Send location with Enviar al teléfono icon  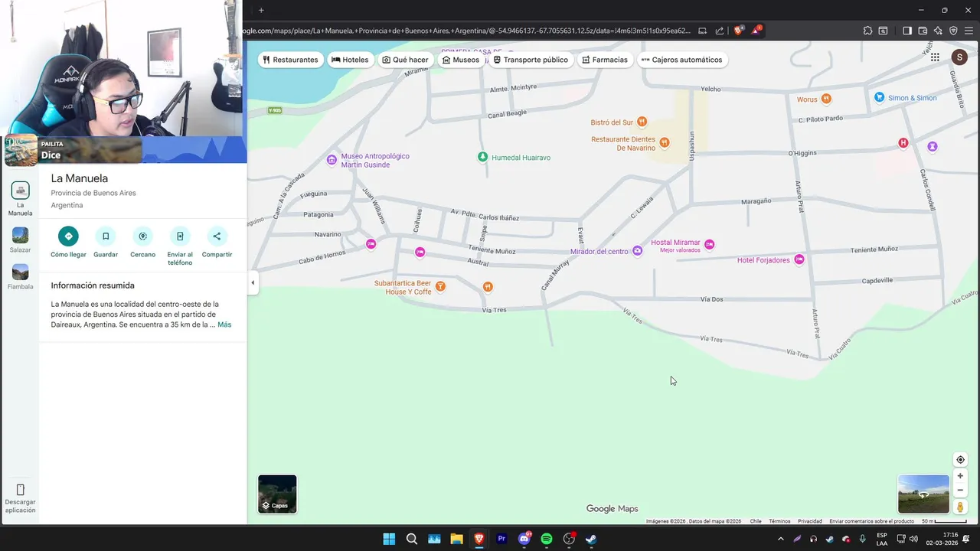(x=180, y=236)
